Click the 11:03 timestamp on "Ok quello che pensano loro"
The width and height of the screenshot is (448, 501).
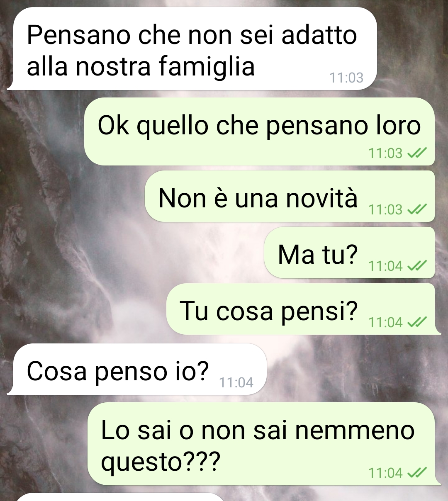pos(385,153)
